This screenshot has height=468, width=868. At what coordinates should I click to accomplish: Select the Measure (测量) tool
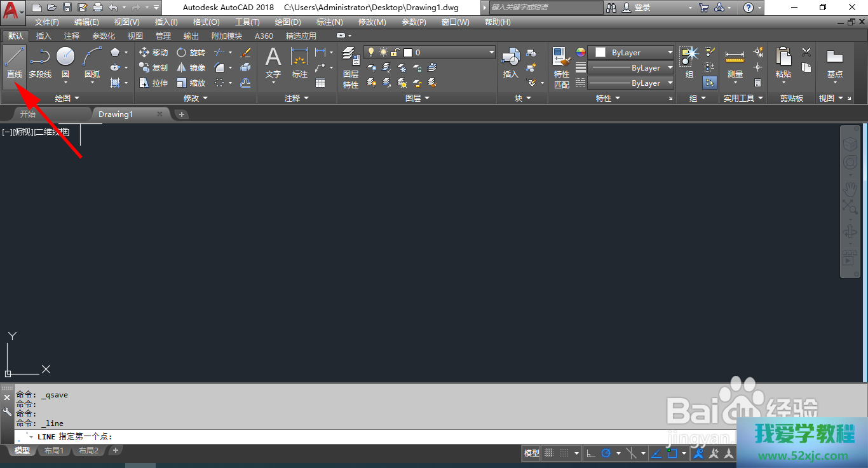coord(735,64)
